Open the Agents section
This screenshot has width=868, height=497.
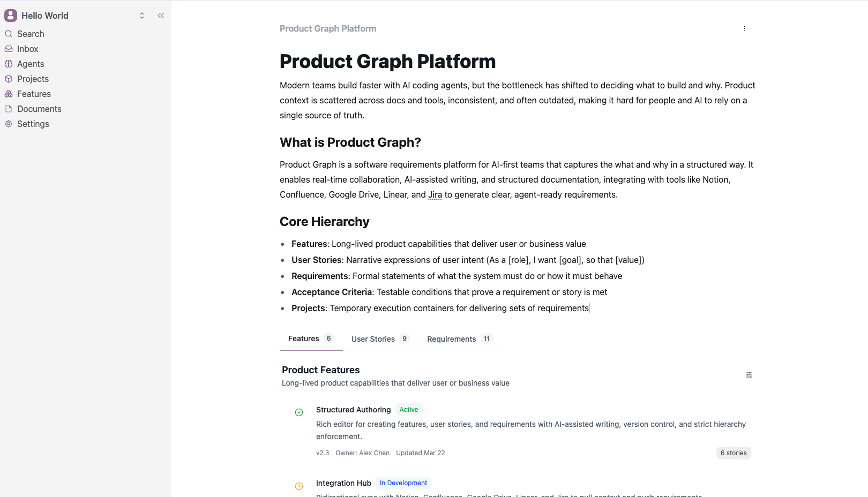[31, 64]
